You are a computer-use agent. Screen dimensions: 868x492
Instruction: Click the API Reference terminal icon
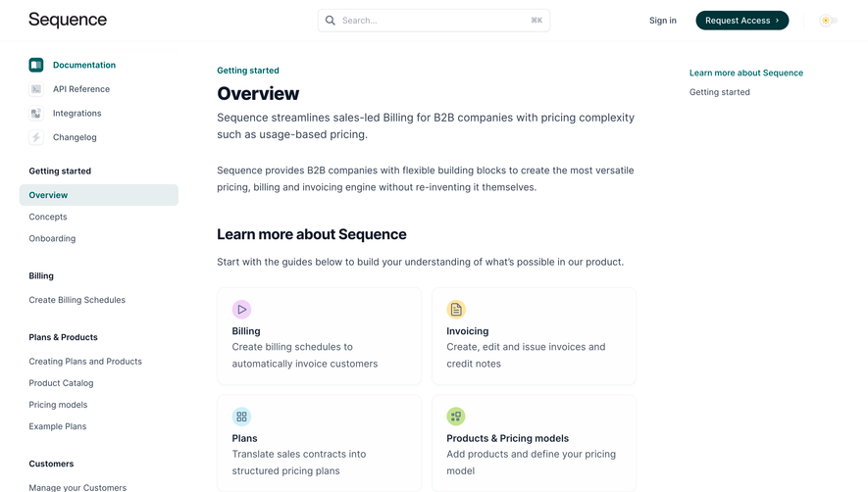coord(36,89)
